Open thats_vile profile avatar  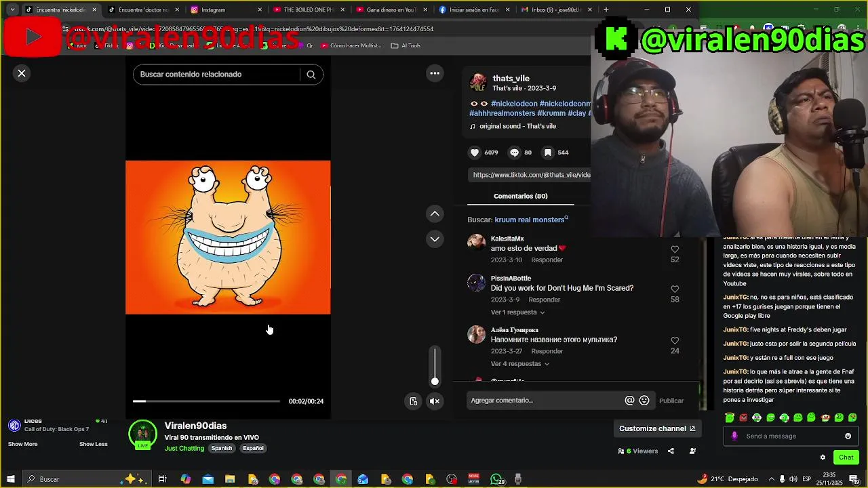pyautogui.click(x=478, y=83)
